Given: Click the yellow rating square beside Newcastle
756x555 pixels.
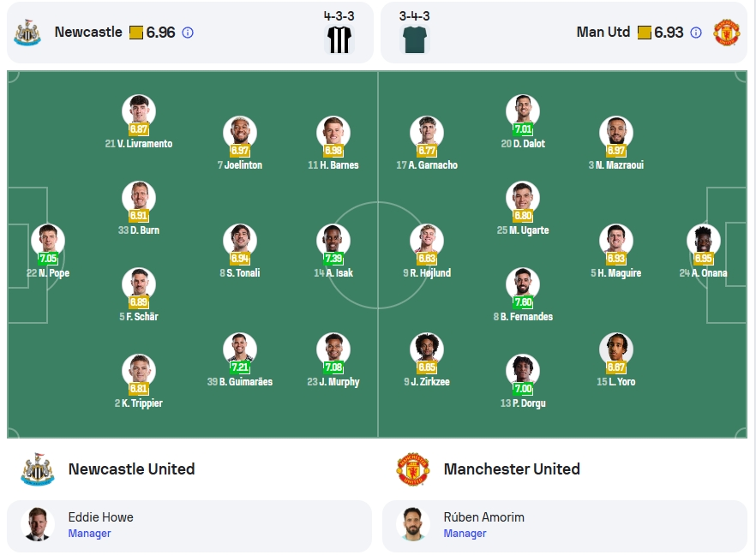Looking at the screenshot, I should point(136,33).
